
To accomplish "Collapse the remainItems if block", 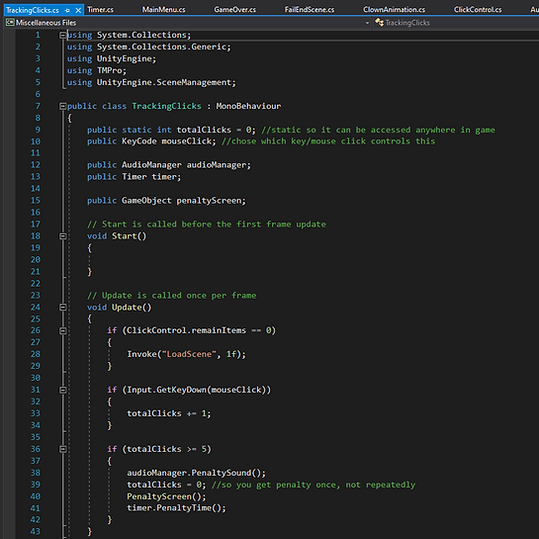I will tap(63, 331).
